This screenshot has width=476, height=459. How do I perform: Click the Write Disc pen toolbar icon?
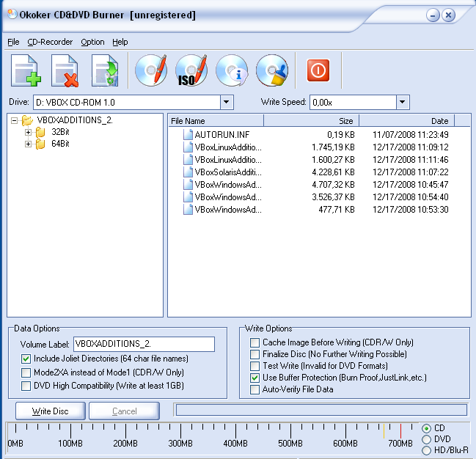[x=151, y=70]
